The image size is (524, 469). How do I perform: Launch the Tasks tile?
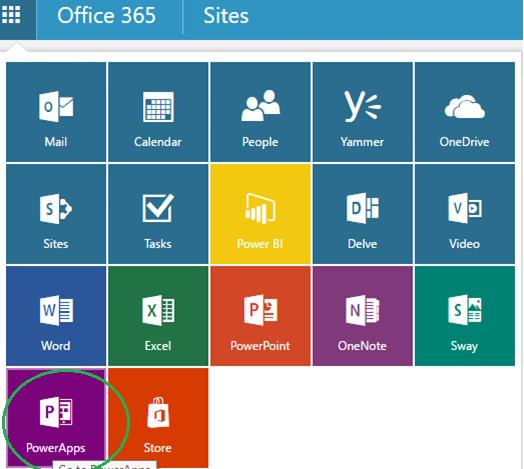[x=158, y=214]
